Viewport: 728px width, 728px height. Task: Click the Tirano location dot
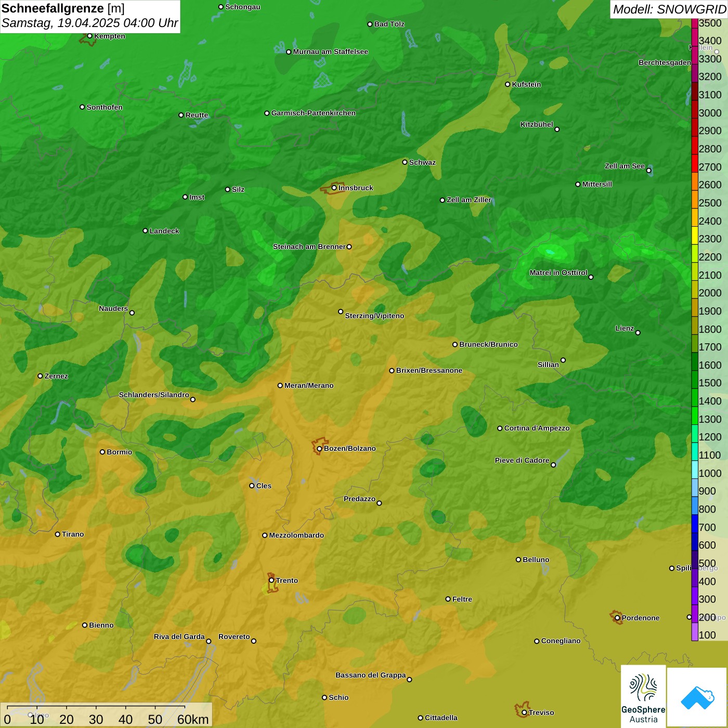coord(58,534)
